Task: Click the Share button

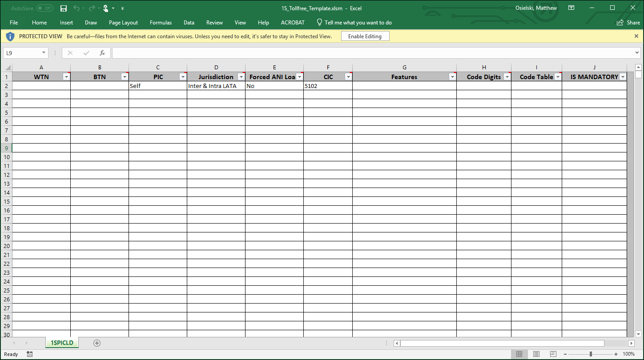Action: [x=628, y=23]
